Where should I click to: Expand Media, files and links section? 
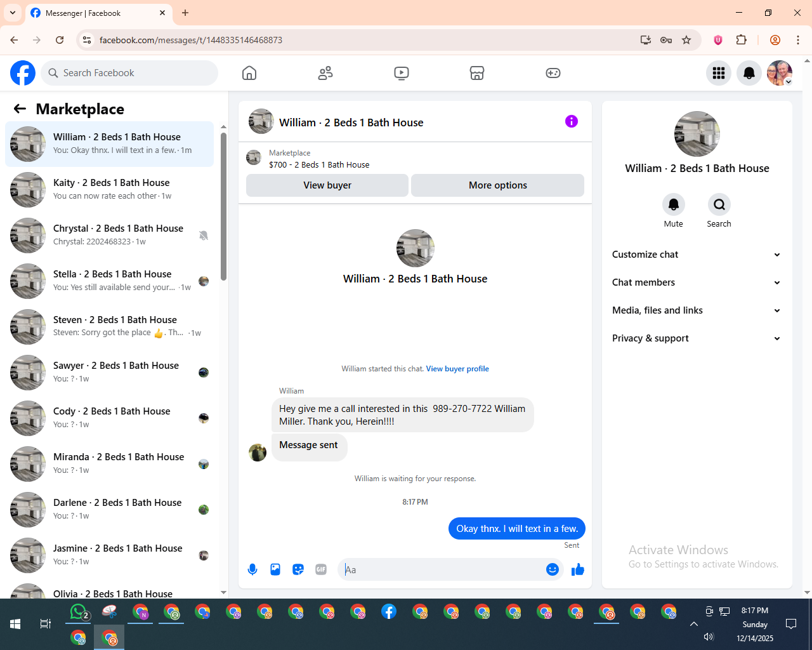tap(697, 310)
